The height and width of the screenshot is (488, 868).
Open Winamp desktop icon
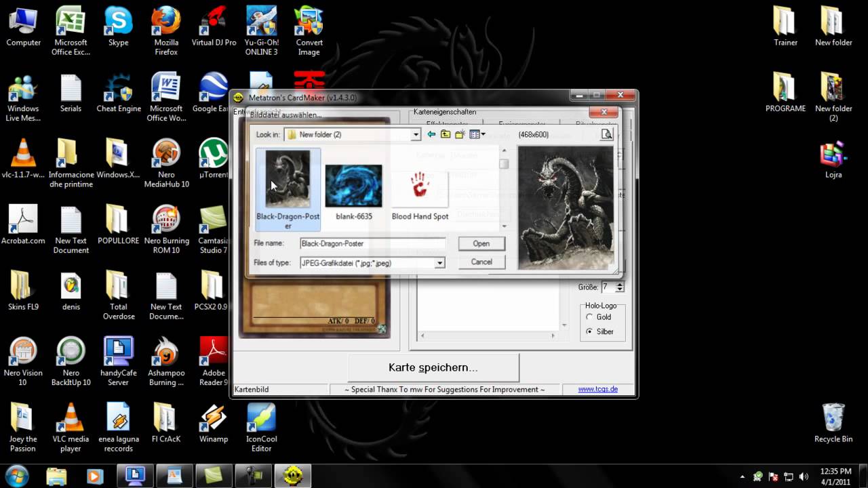coord(214,424)
